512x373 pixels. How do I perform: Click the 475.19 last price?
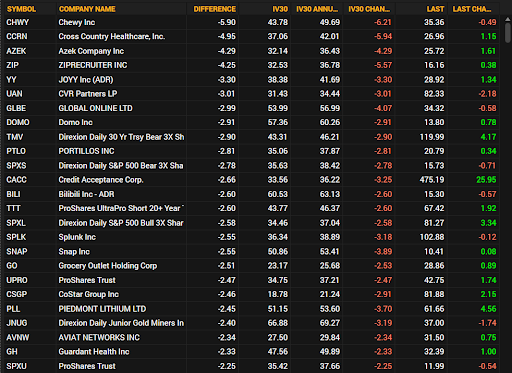(432, 180)
